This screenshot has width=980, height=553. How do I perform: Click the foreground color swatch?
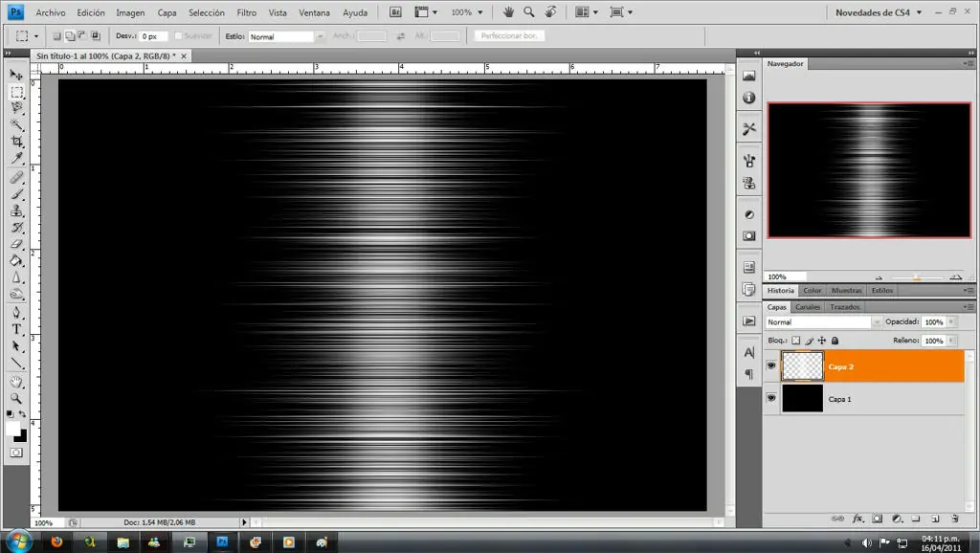[x=12, y=428]
